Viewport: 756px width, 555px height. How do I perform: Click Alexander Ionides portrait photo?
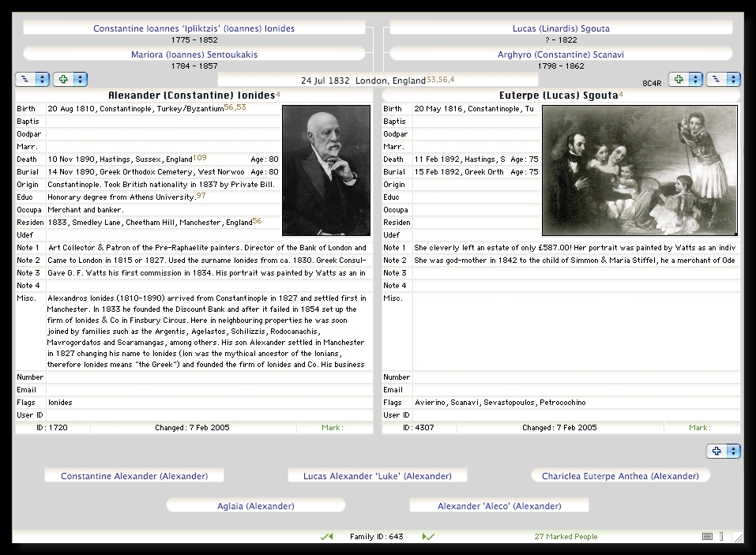tap(325, 171)
